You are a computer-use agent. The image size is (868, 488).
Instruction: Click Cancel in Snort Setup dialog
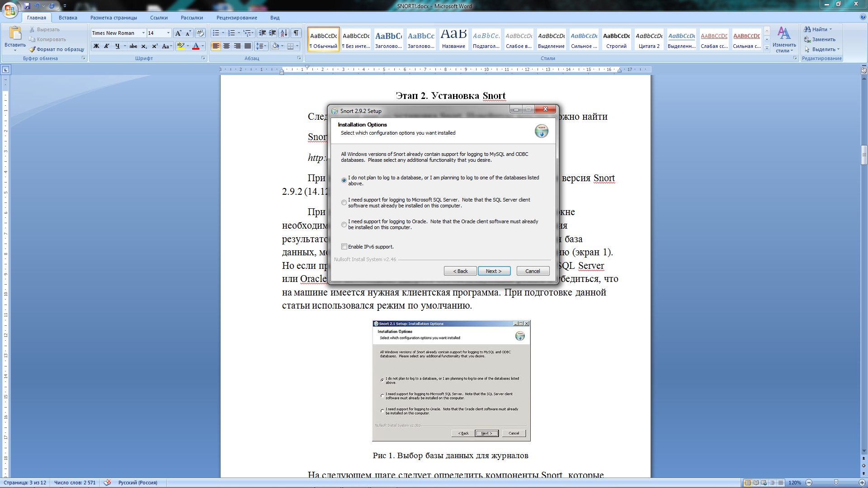click(533, 271)
